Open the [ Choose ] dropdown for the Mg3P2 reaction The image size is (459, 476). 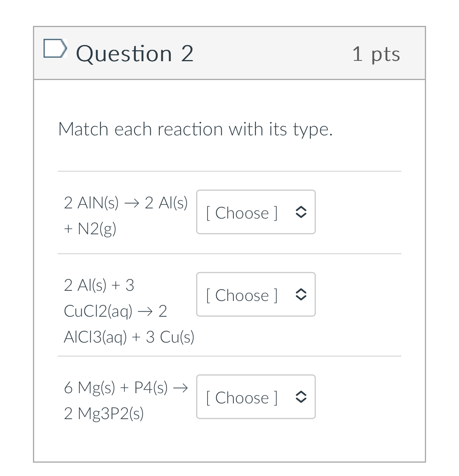pyautogui.click(x=255, y=397)
